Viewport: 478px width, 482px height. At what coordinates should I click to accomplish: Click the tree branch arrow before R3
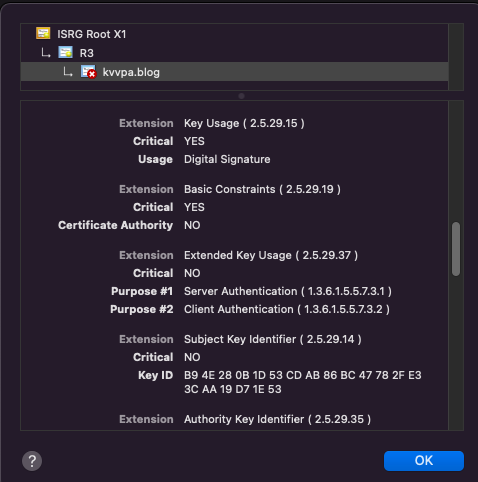point(46,53)
